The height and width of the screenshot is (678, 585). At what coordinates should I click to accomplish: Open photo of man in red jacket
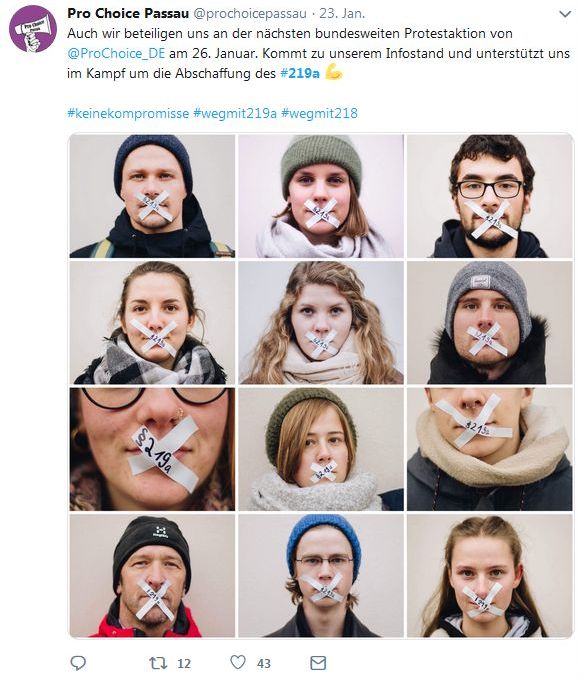tap(152, 576)
